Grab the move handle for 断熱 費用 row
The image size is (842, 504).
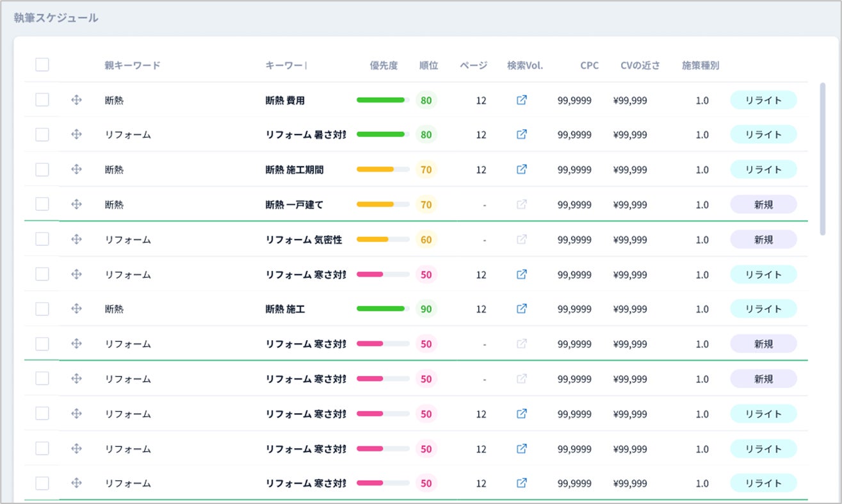point(76,100)
